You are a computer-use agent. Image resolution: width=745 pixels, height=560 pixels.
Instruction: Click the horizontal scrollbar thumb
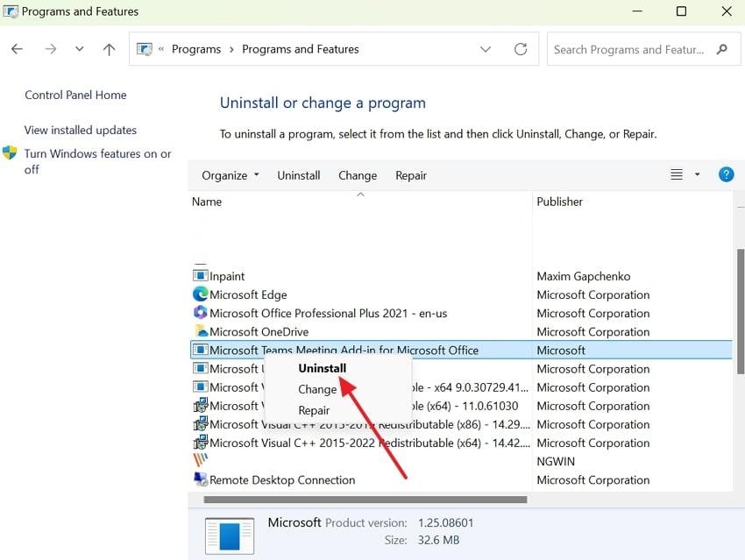365,500
